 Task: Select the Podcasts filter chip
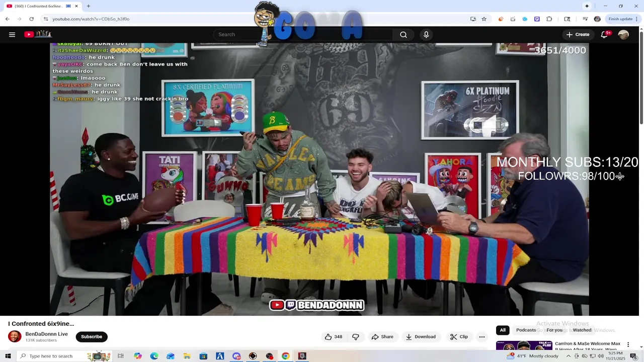tap(526, 330)
